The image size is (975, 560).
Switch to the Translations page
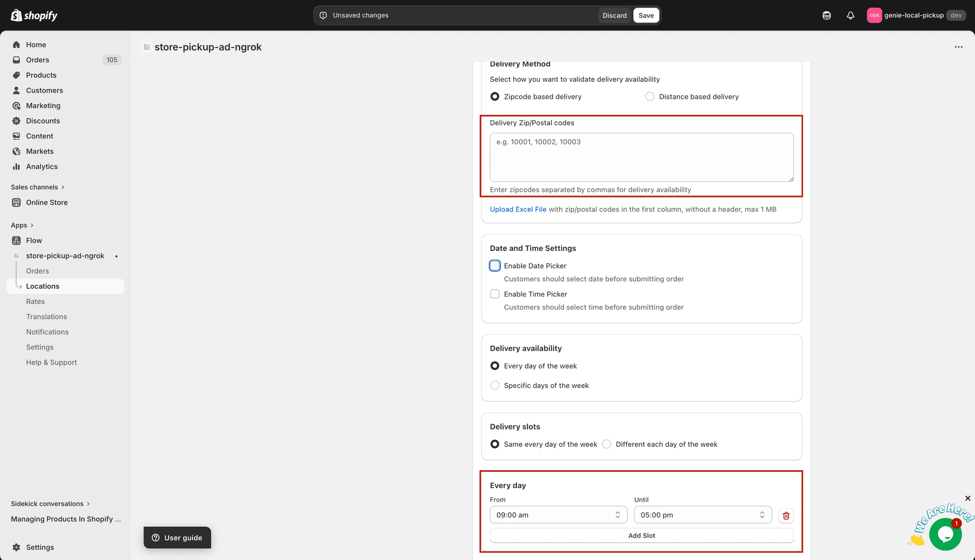pos(46,316)
